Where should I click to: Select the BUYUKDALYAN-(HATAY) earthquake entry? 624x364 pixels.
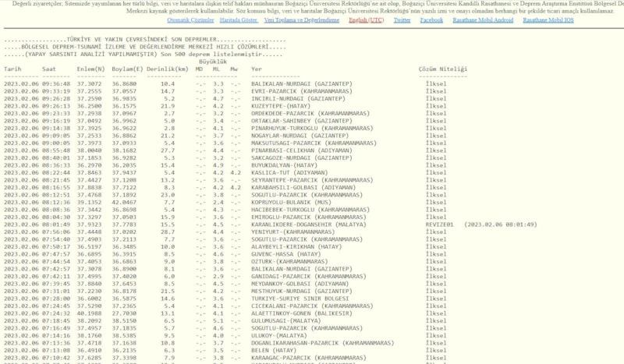(x=280, y=164)
